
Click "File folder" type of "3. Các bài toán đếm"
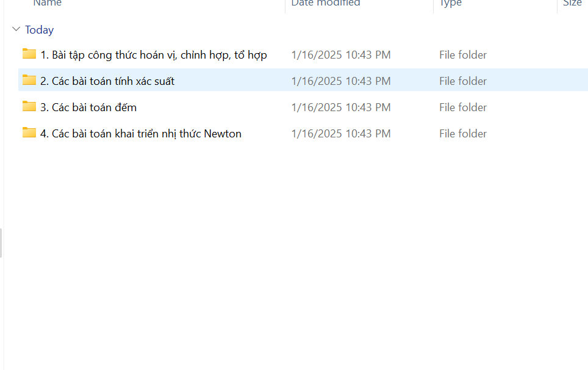(463, 107)
